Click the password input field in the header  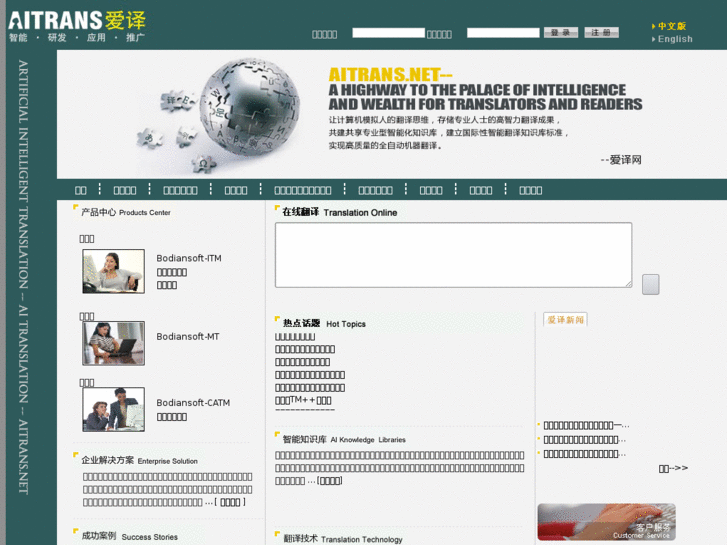503,33
